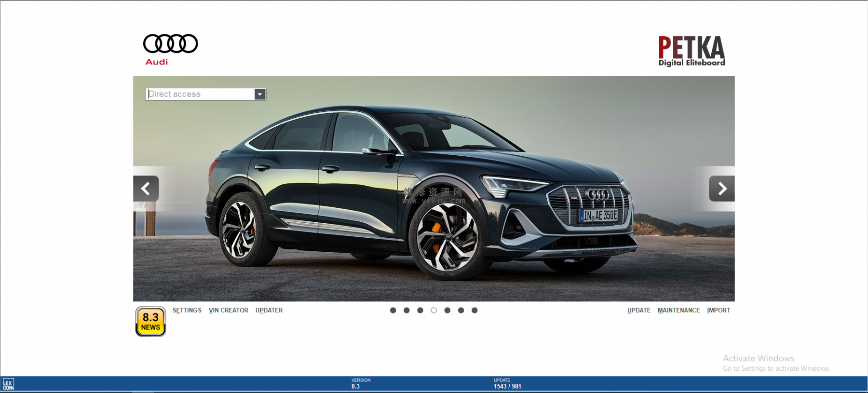Go to previous slide with left arrow

tap(146, 189)
